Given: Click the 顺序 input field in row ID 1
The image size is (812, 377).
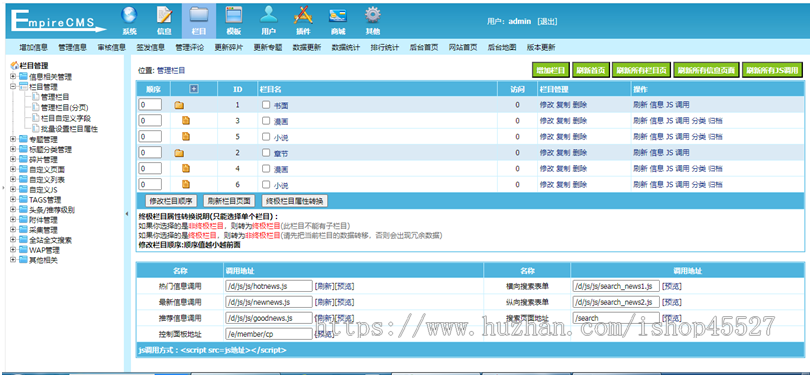Looking at the screenshot, I should coord(150,105).
